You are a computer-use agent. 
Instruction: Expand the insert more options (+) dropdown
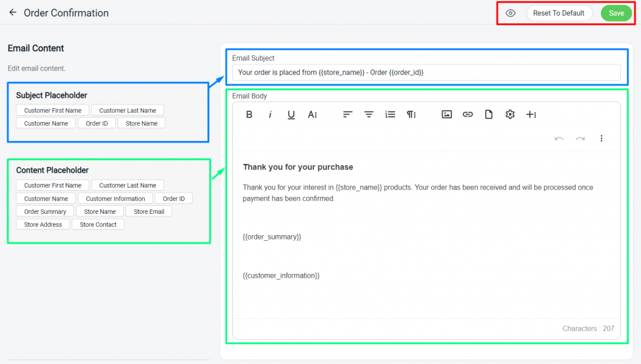pyautogui.click(x=531, y=114)
